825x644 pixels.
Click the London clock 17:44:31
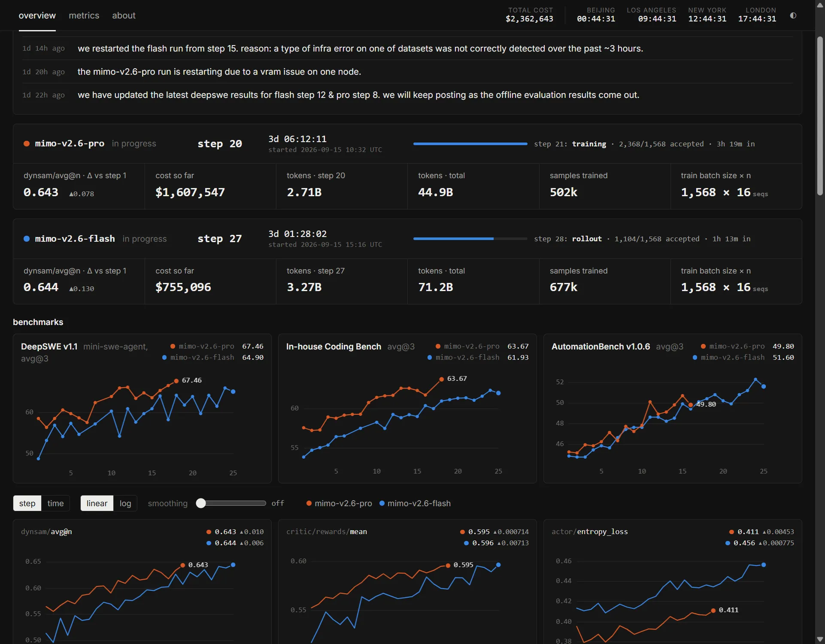click(x=757, y=19)
